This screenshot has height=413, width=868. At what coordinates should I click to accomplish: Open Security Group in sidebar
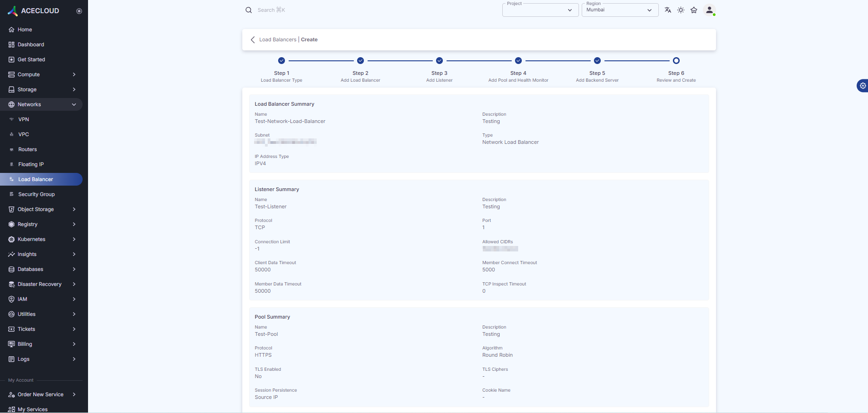36,194
